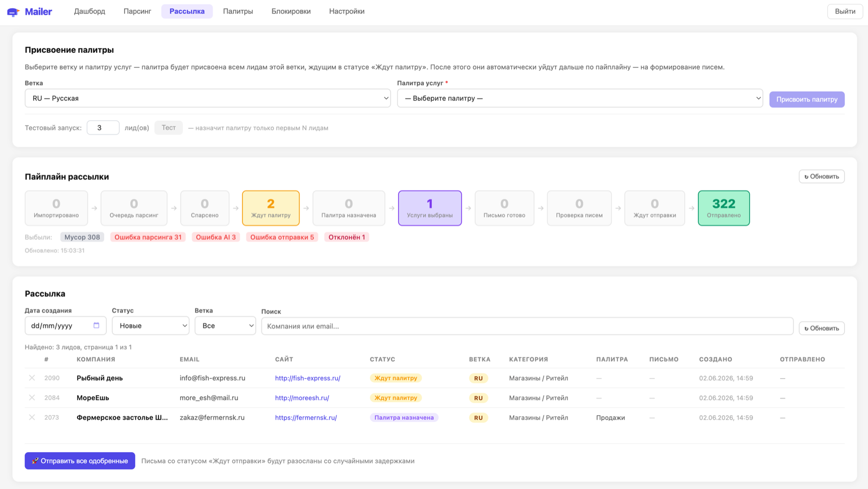The width and height of the screenshot is (868, 489).
Task: Remove lead 2084 МореЕшь with X icon
Action: point(32,398)
